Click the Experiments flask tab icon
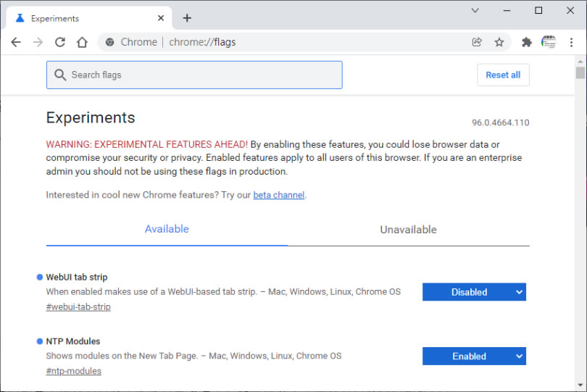The height and width of the screenshot is (392, 587). click(20, 18)
